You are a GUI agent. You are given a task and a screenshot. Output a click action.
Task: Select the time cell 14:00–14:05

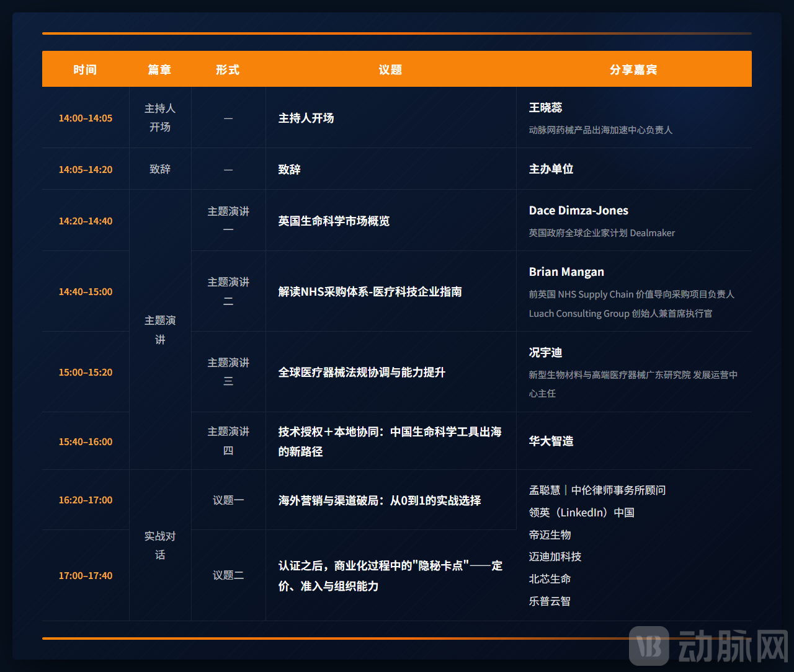pos(86,118)
